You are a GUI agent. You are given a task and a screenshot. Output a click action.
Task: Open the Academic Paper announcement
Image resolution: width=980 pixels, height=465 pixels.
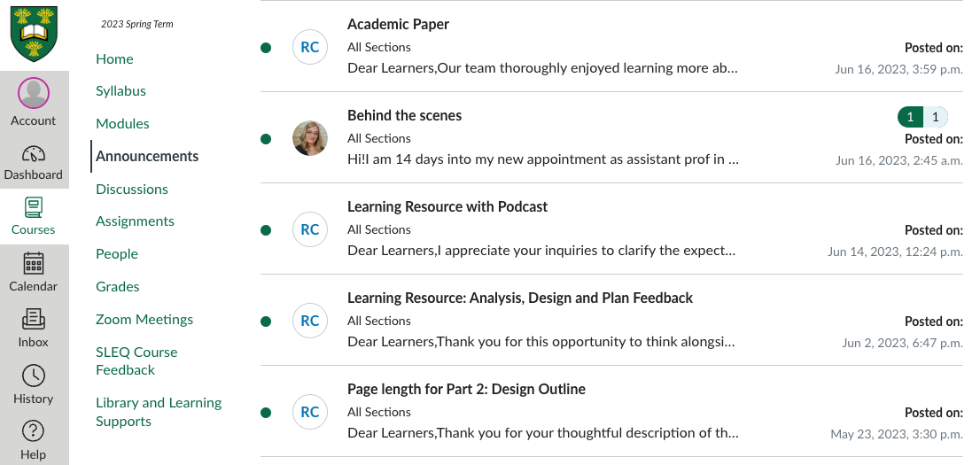pyautogui.click(x=398, y=25)
